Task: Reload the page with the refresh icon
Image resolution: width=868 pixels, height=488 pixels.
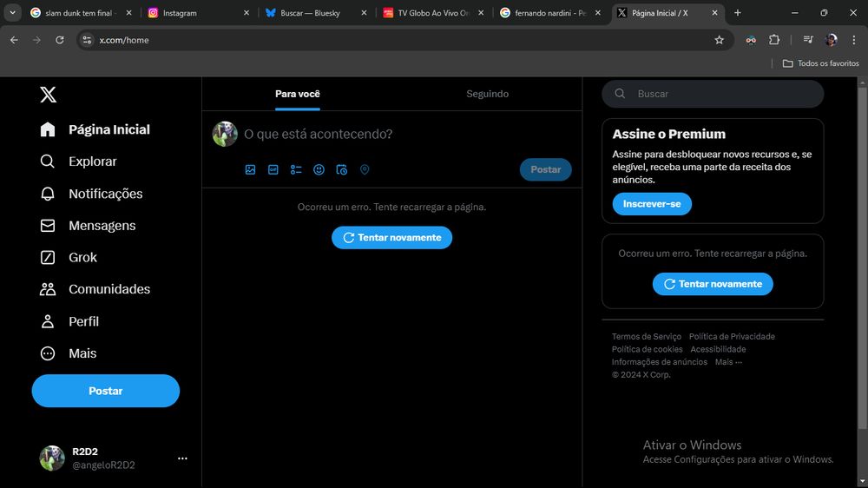Action: click(60, 40)
